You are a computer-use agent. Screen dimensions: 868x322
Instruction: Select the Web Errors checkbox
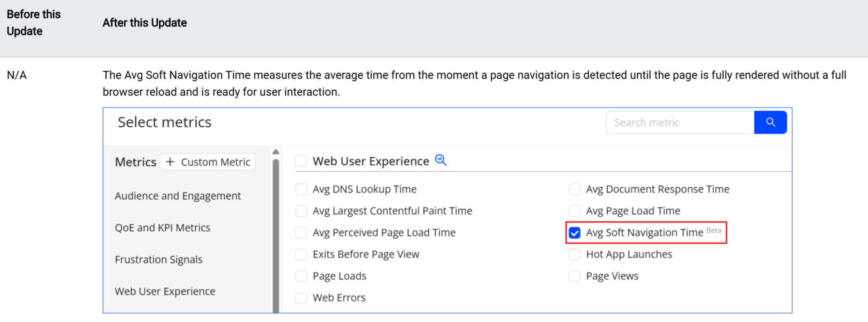pyautogui.click(x=301, y=298)
